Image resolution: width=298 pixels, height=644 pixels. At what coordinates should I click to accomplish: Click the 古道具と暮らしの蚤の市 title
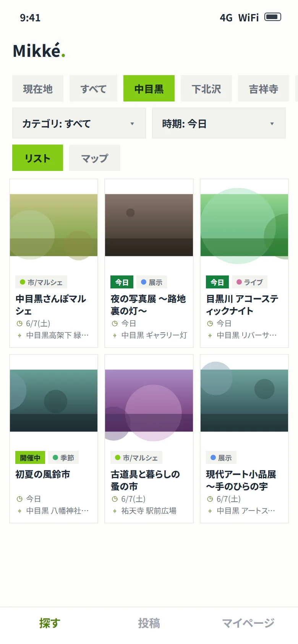coord(145,480)
